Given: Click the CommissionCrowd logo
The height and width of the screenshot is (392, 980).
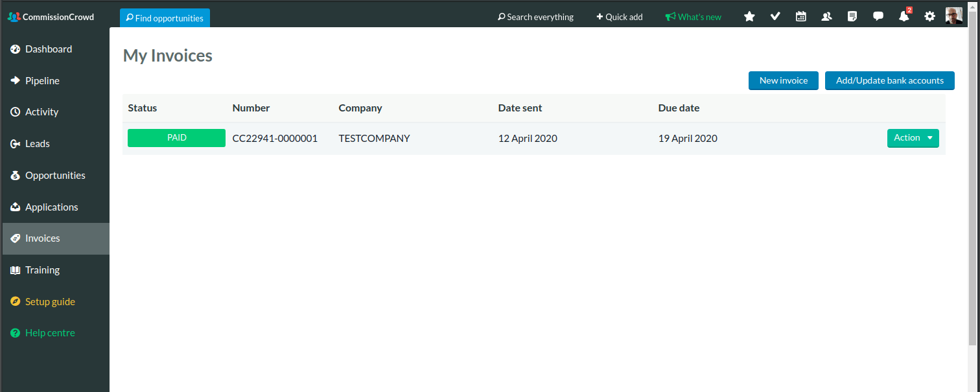Looking at the screenshot, I should (x=51, y=17).
